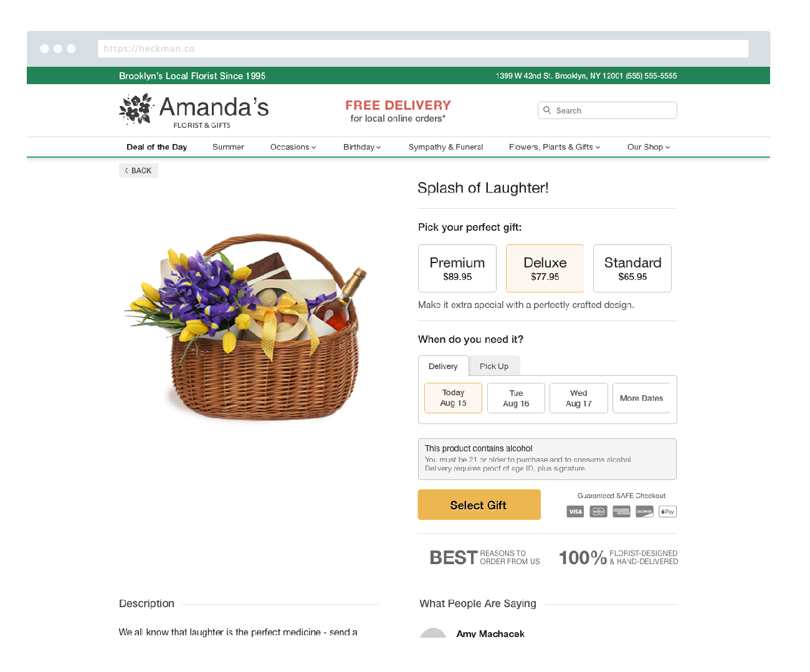Open the Sympathy & Funeral menu item
This screenshot has height=672, width=810.
[445, 147]
